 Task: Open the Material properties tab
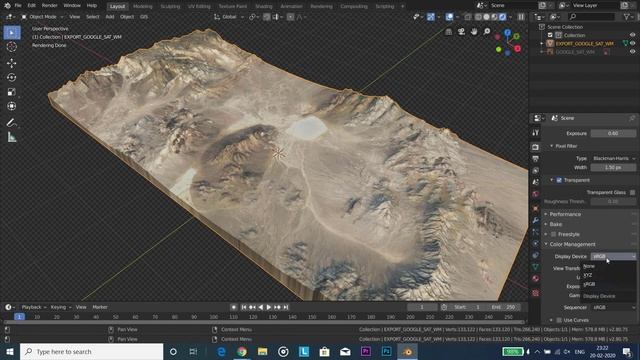coord(536,279)
